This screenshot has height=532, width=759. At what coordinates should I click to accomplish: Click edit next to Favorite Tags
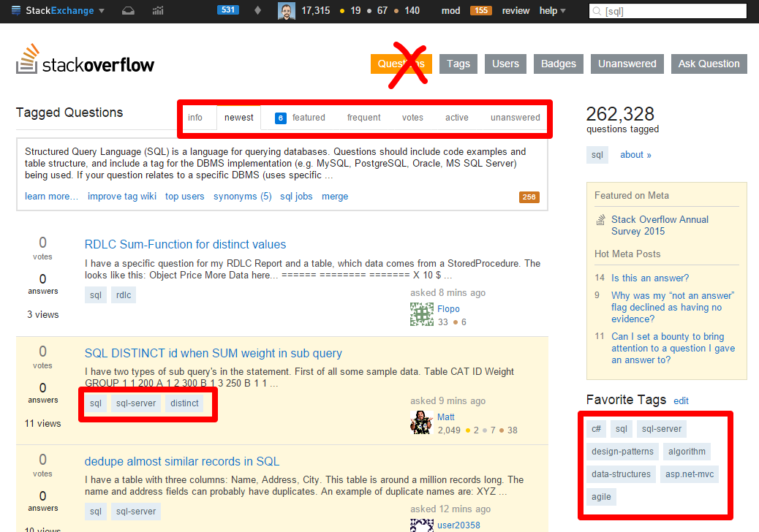pyautogui.click(x=681, y=401)
